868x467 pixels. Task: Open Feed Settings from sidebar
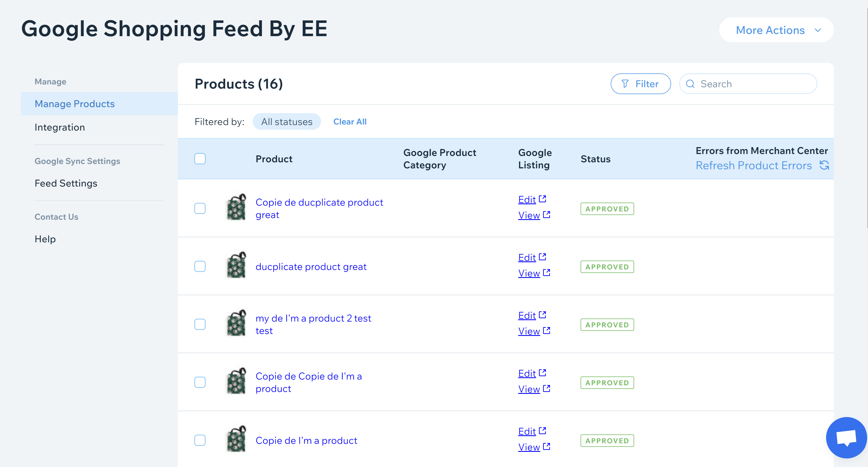pos(66,183)
